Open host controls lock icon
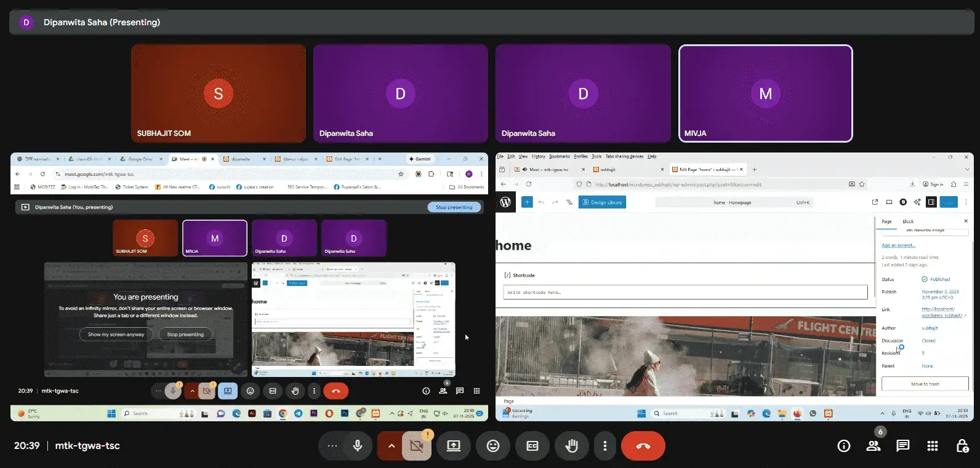The height and width of the screenshot is (468, 980). [x=962, y=446]
